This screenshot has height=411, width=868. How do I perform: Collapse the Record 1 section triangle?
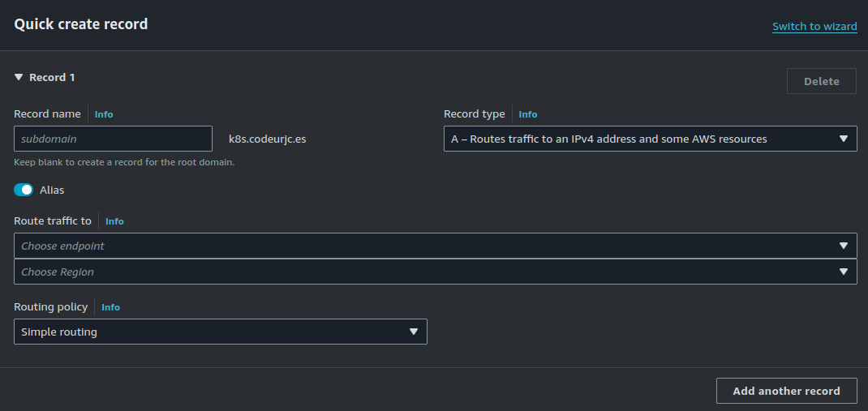coord(19,78)
